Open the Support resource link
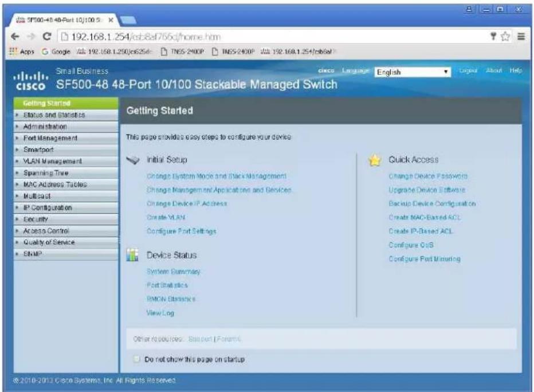Screen dimensions: 534x392 pyautogui.click(x=201, y=339)
